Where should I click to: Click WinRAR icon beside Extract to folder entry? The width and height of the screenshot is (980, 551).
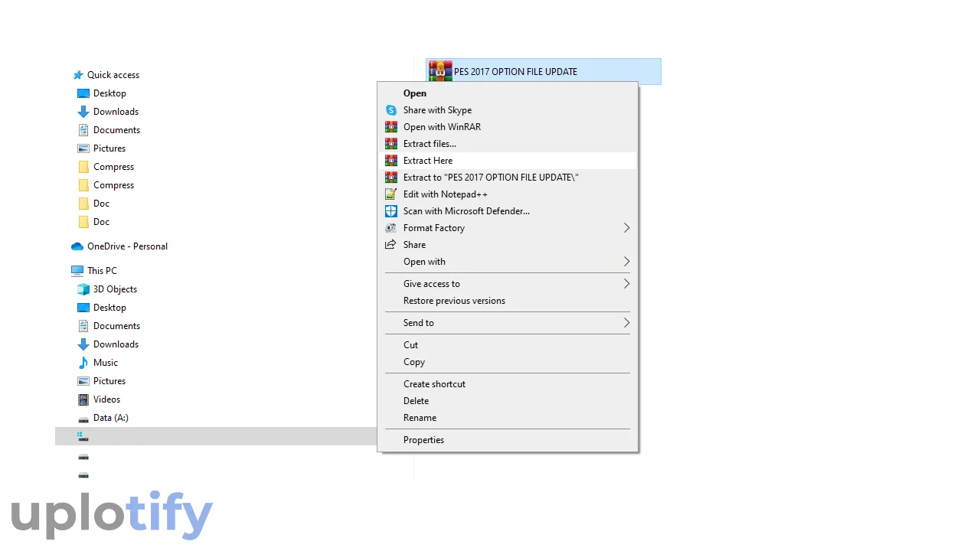[391, 178]
